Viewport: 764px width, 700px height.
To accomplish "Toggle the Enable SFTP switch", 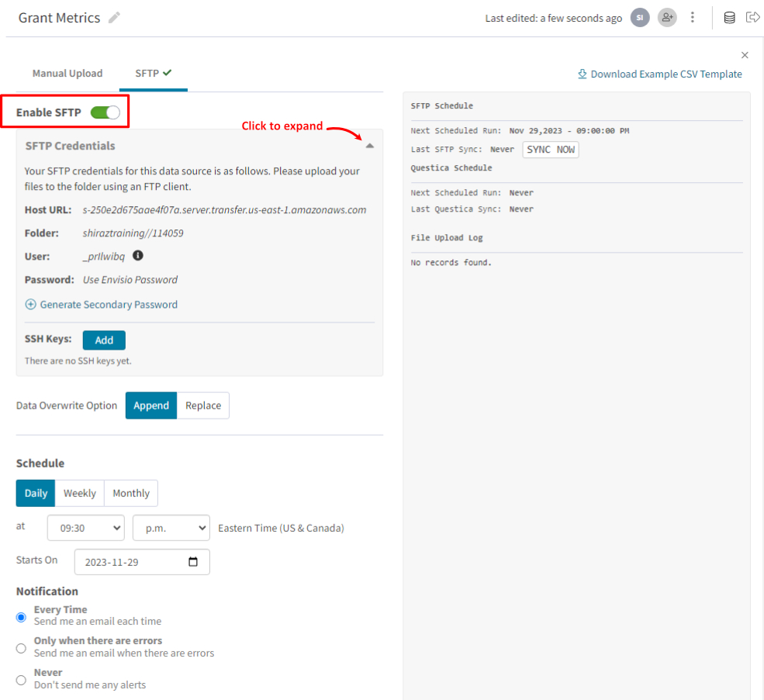I will (x=105, y=112).
